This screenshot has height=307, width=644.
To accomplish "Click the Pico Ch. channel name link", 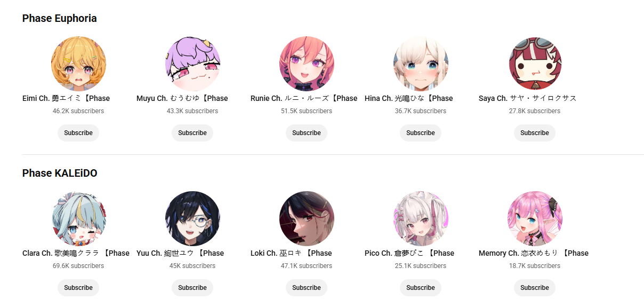I will [409, 253].
